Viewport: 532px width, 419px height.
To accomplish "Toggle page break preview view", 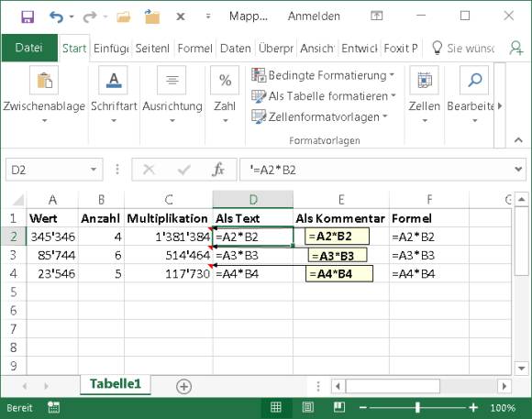I will [339, 407].
